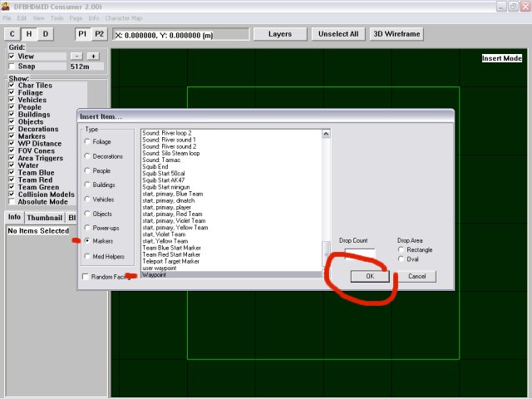The width and height of the screenshot is (532, 399).
Task: Toggle the Foliage show checkbox
Action: [12, 91]
